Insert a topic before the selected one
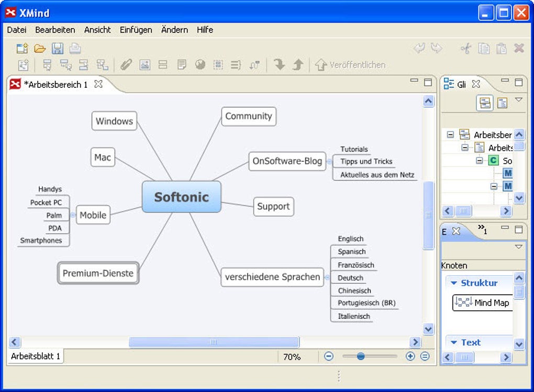 point(84,65)
